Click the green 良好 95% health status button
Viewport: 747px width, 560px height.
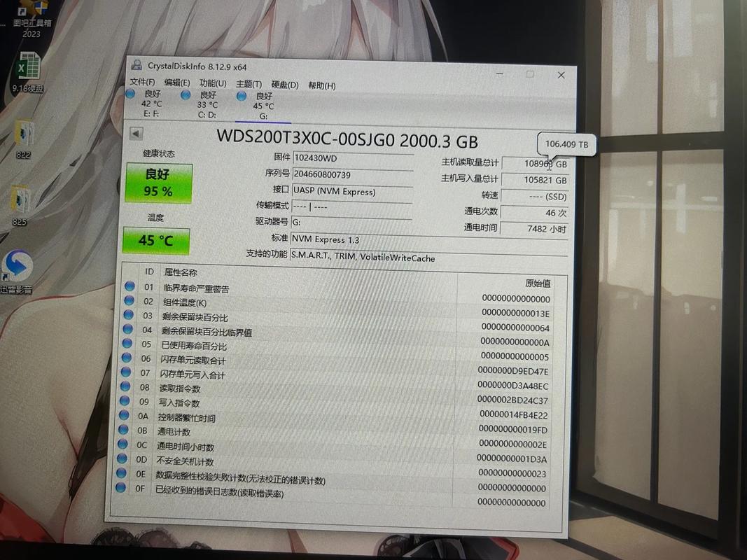pos(158,183)
